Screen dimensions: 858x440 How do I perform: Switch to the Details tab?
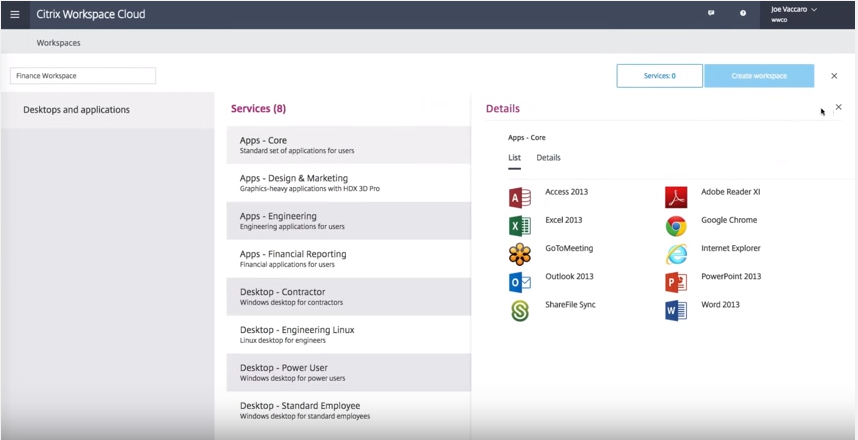click(548, 158)
